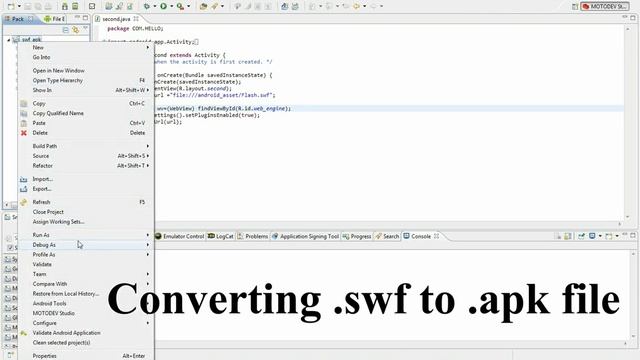Close the Console view tab
This screenshot has width=640, height=360.
436,236
